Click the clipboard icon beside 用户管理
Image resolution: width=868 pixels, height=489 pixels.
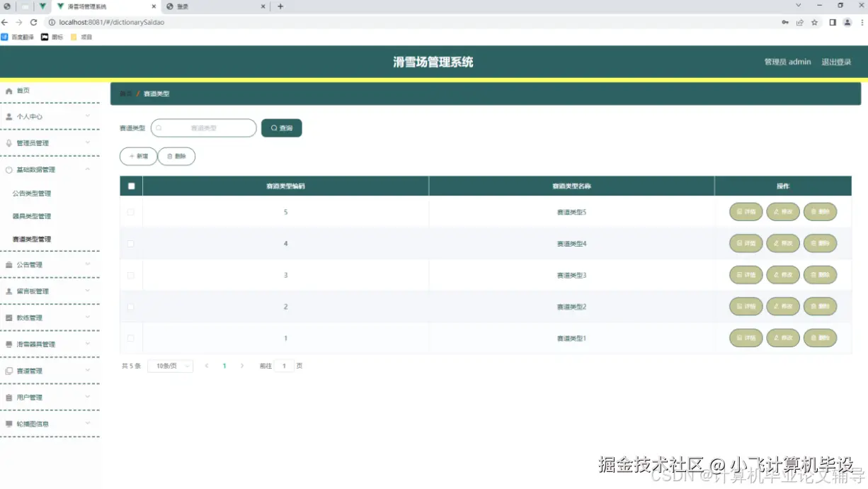pyautogui.click(x=8, y=398)
